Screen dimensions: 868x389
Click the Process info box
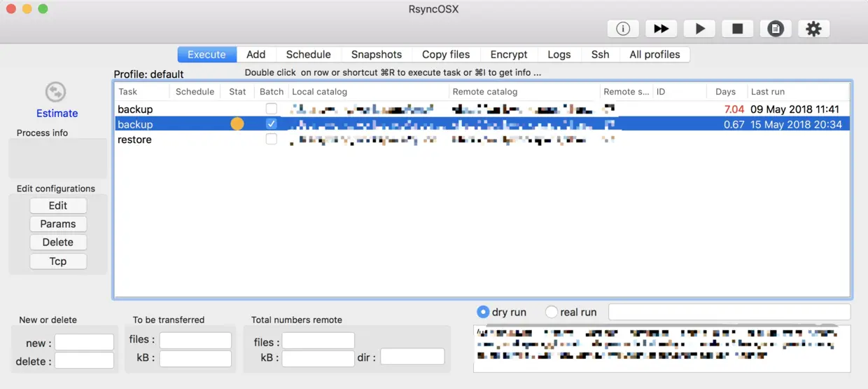point(57,158)
